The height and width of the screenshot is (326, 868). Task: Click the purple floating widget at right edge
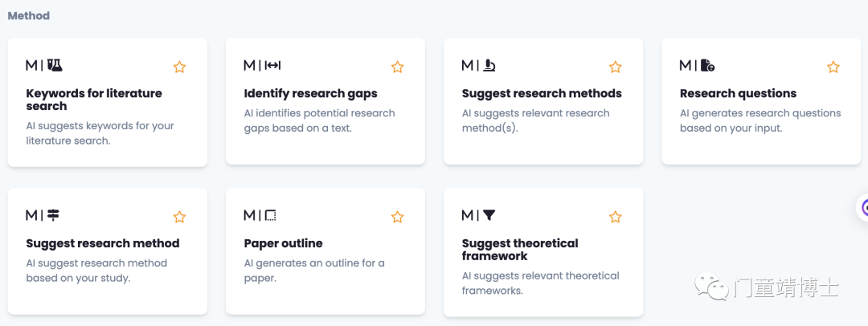point(862,208)
